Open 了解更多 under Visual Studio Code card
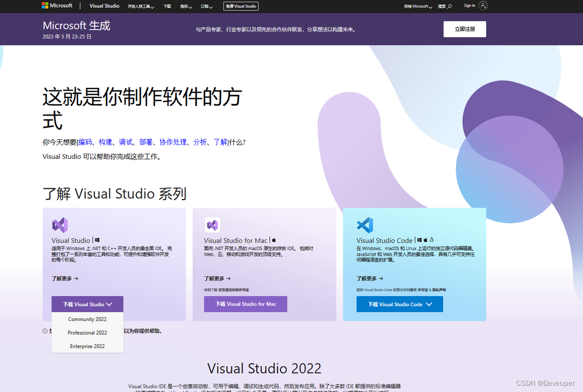Viewport: 583px width, 392px height. (369, 278)
